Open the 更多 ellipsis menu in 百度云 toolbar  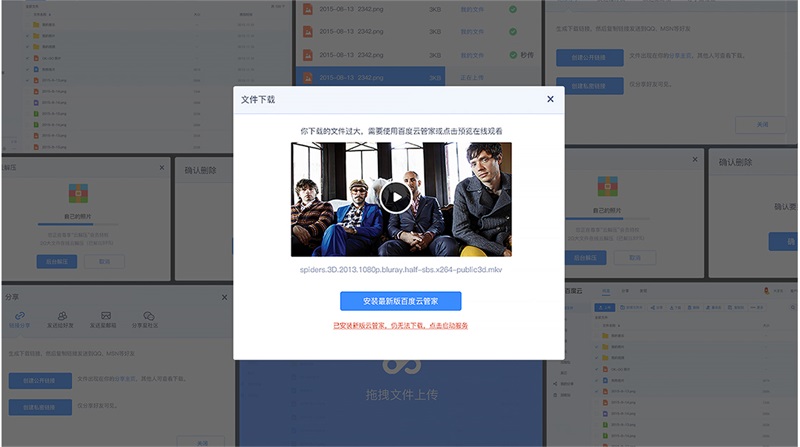(757, 307)
